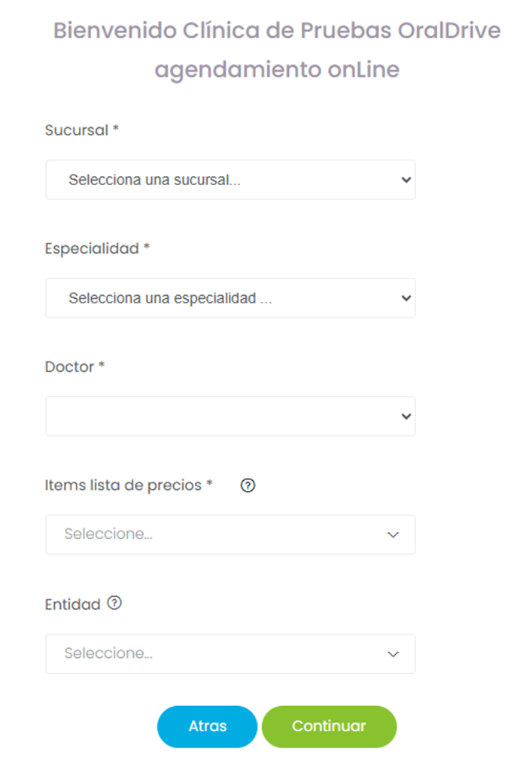The width and height of the screenshot is (532, 767).
Task: Open the Especialidad specialty dropdown
Action: 230,298
